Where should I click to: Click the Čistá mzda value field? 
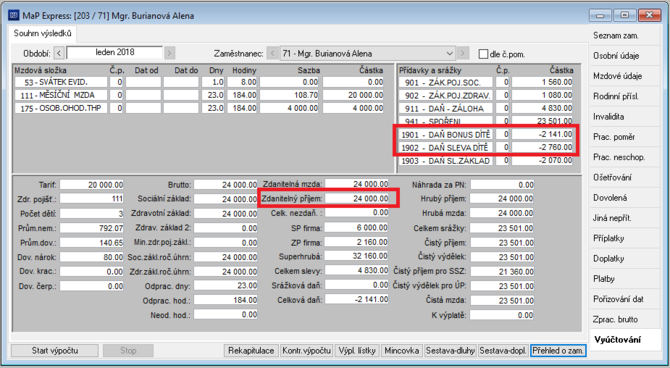[502, 300]
